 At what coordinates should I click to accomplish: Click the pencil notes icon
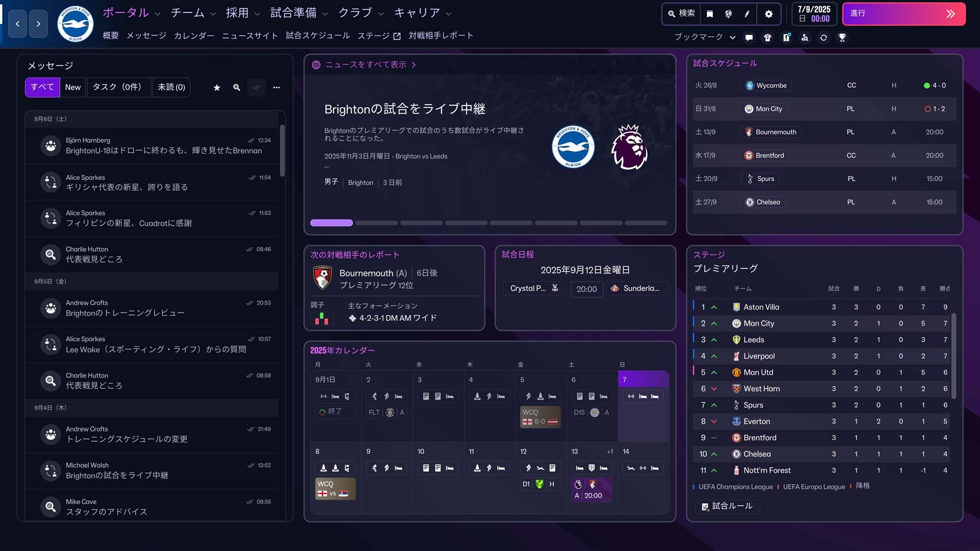pyautogui.click(x=747, y=14)
